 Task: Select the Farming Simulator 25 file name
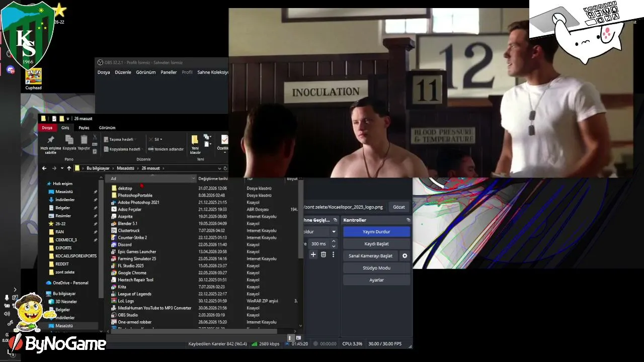[x=137, y=259]
